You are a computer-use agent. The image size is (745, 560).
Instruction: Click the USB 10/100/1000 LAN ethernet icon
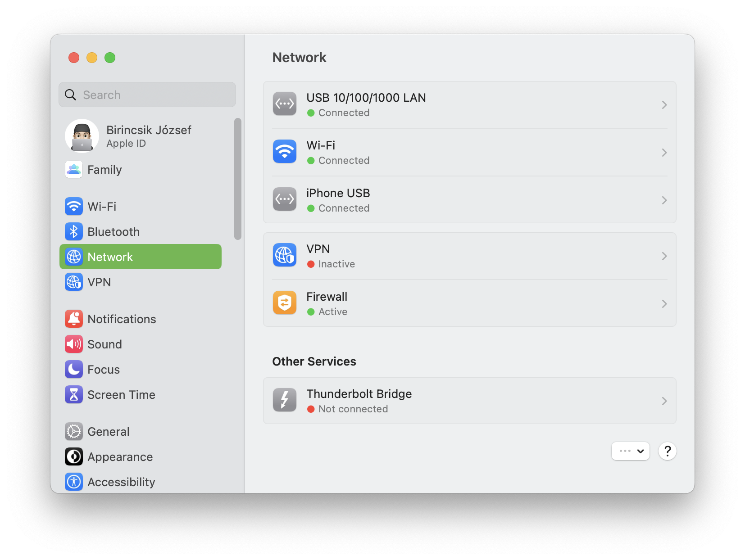[285, 104]
